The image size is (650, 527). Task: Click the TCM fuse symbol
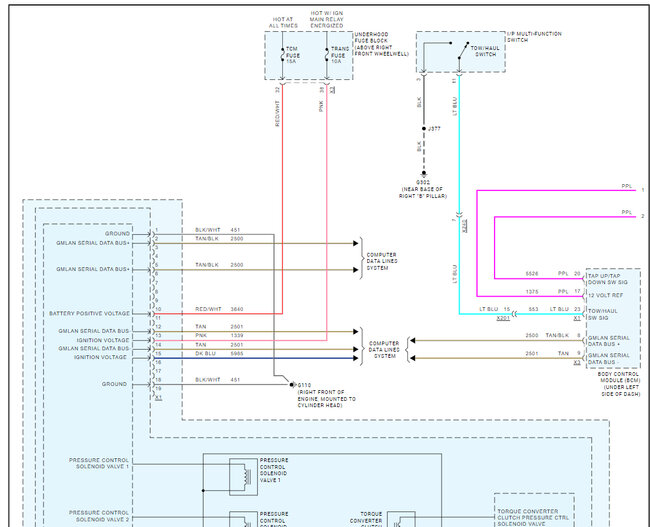(x=282, y=55)
